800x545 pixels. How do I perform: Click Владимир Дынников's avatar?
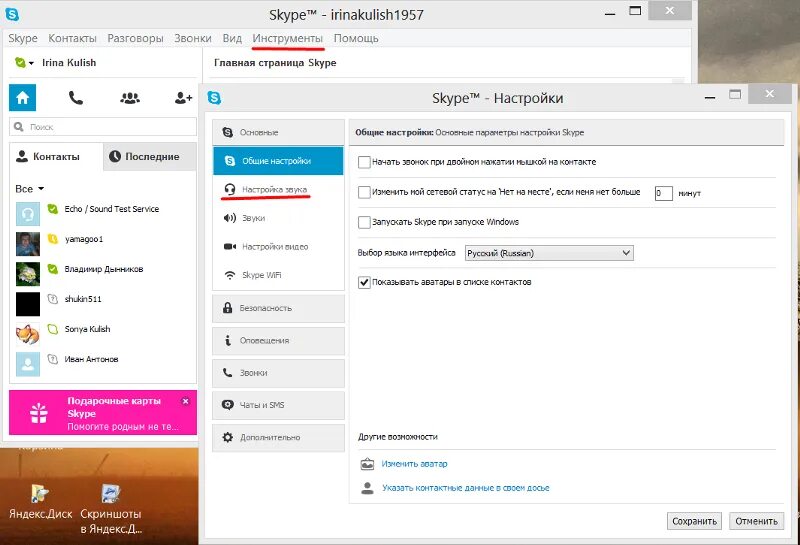28,274
